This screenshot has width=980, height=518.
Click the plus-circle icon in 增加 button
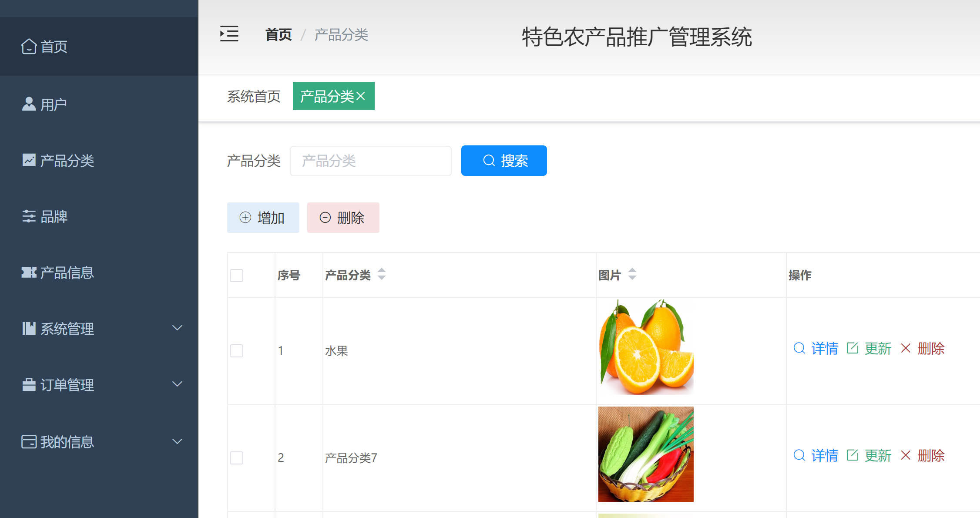(x=245, y=217)
